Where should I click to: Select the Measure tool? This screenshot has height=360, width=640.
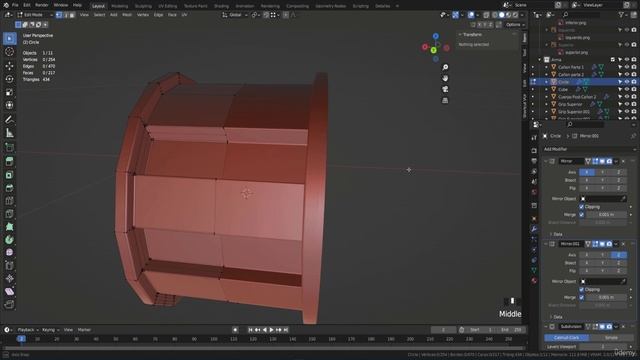coord(9,133)
